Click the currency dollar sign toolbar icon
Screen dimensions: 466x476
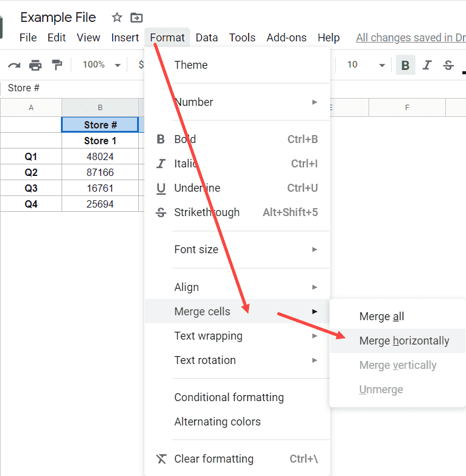[141, 65]
